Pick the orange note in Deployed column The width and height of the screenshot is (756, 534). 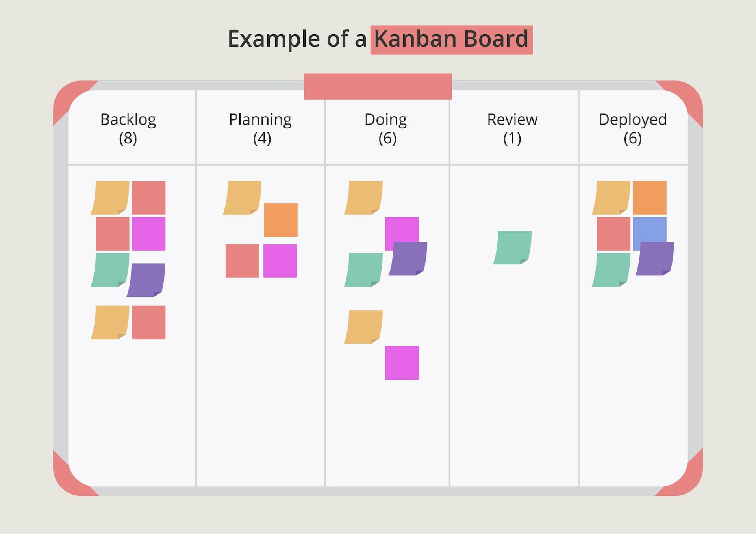650,198
